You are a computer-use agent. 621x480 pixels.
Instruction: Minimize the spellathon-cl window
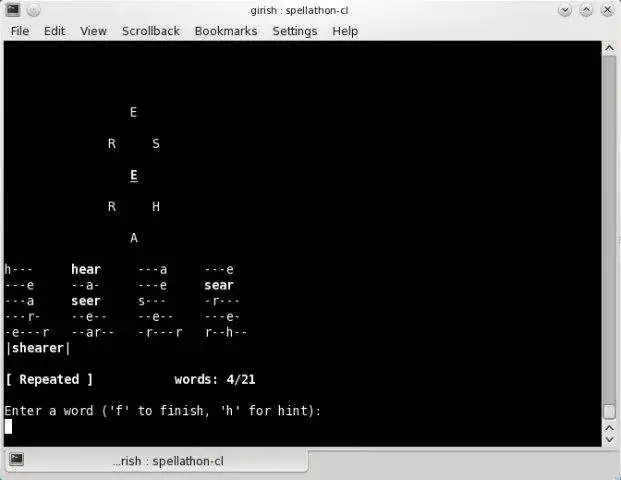[x=565, y=10]
